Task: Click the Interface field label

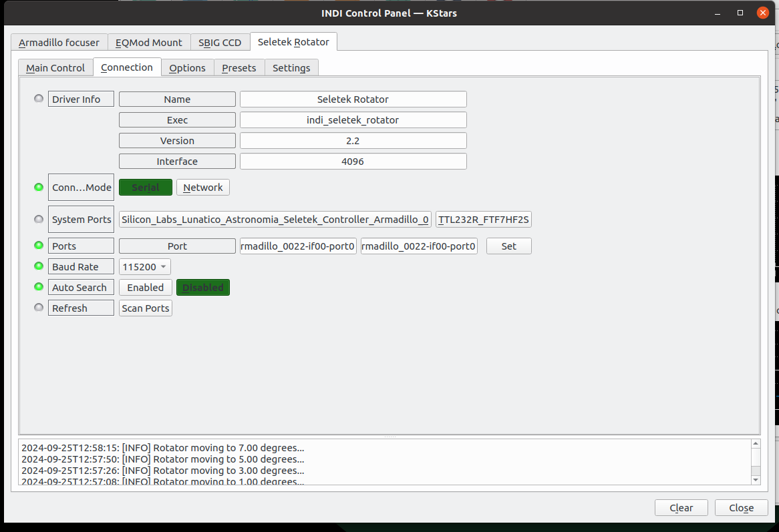Action: pyautogui.click(x=177, y=162)
